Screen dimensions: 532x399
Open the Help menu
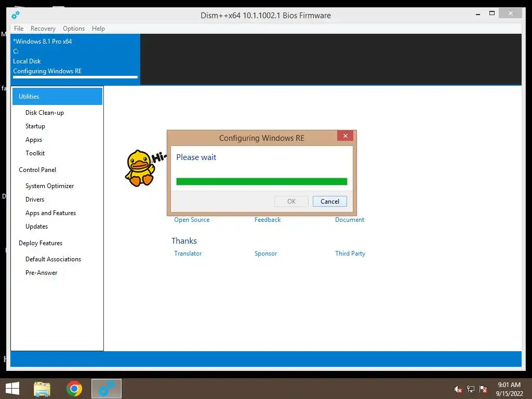[x=98, y=29]
